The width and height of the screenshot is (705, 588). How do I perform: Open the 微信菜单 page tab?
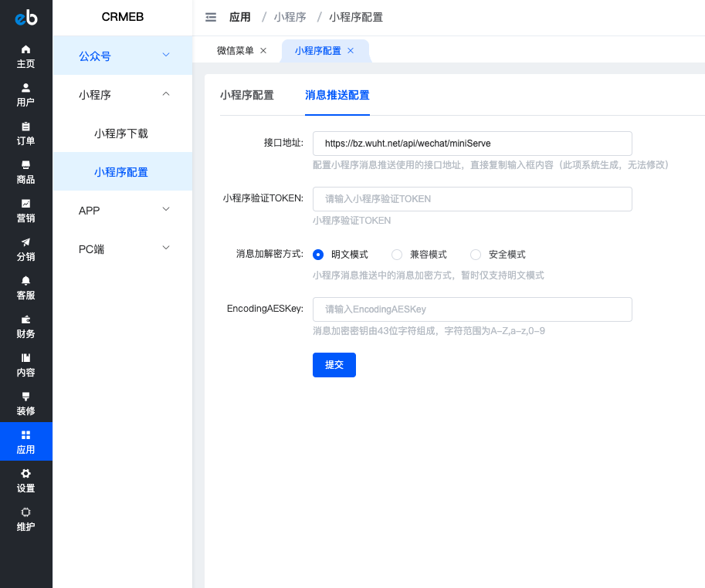point(236,50)
